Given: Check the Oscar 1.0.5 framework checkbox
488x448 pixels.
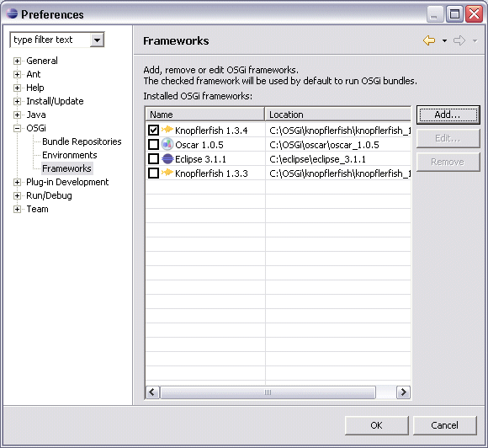Looking at the screenshot, I should pyautogui.click(x=153, y=145).
